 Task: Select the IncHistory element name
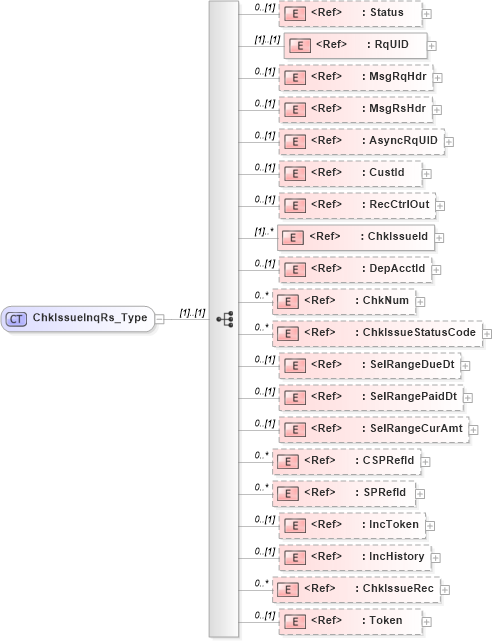point(396,556)
